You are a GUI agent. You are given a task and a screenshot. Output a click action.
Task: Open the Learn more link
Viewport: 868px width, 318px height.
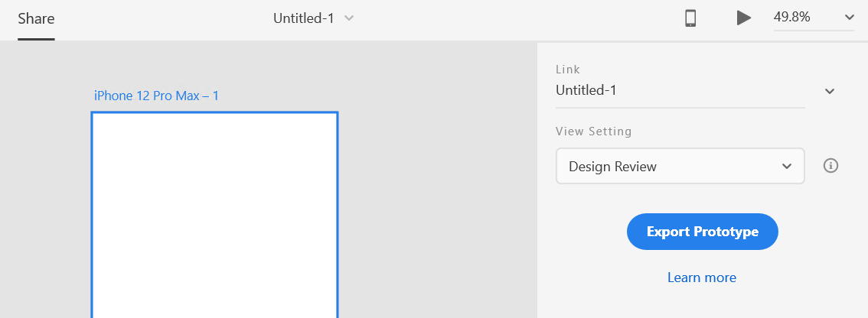(701, 277)
